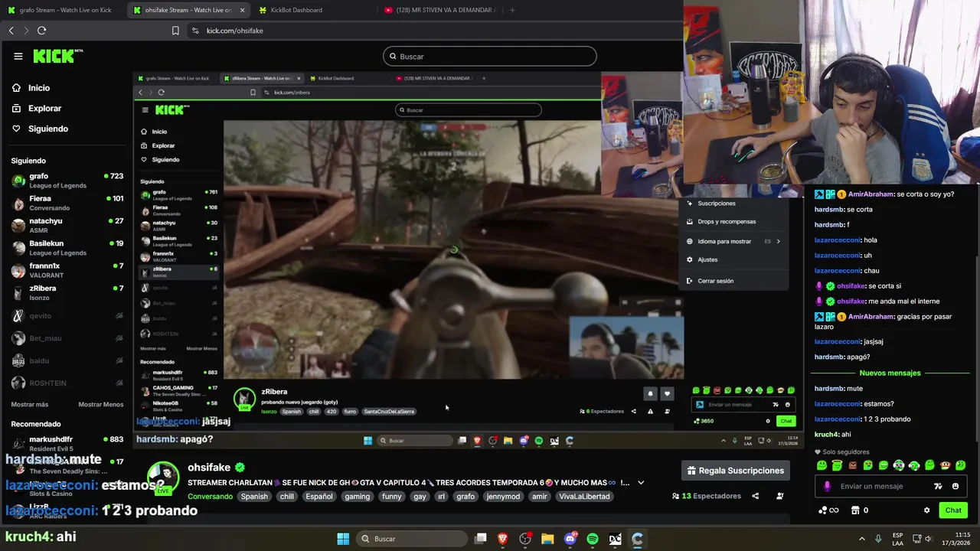Click the user icon right of the share icon
The image size is (980, 551).
[779, 496]
